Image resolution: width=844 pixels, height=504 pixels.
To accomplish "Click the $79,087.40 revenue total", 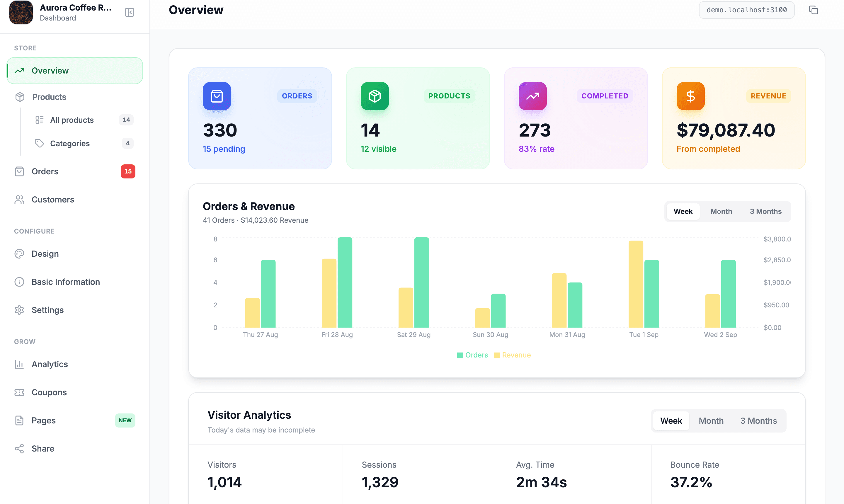I will (x=726, y=130).
